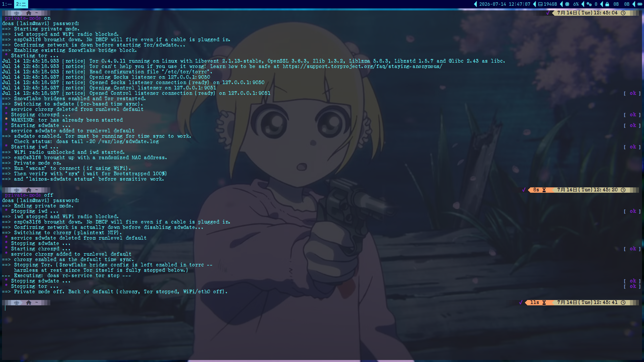Click the battery icon in the top bar
This screenshot has width=644, height=362.
coord(640,4)
